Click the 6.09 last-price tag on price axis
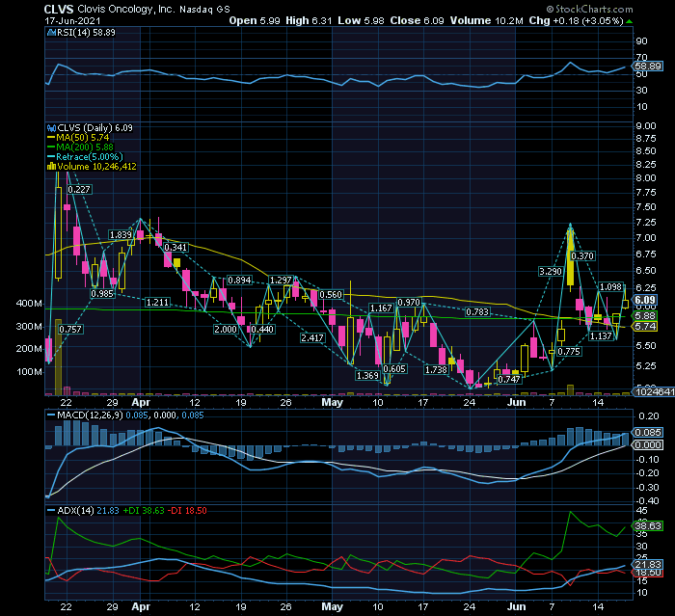 [x=645, y=300]
